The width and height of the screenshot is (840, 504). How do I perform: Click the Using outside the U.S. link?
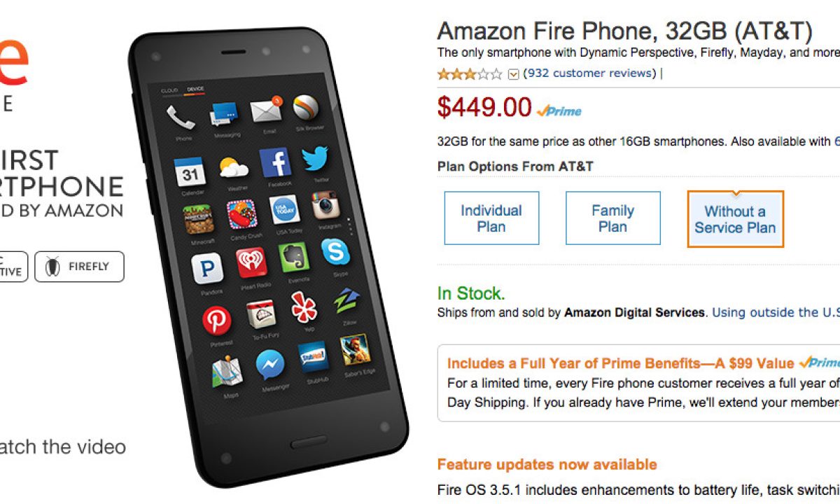pyautogui.click(x=776, y=312)
